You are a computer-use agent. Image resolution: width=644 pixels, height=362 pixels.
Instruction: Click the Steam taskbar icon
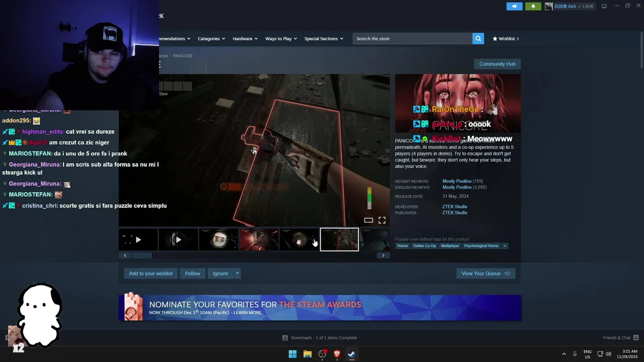click(x=352, y=354)
